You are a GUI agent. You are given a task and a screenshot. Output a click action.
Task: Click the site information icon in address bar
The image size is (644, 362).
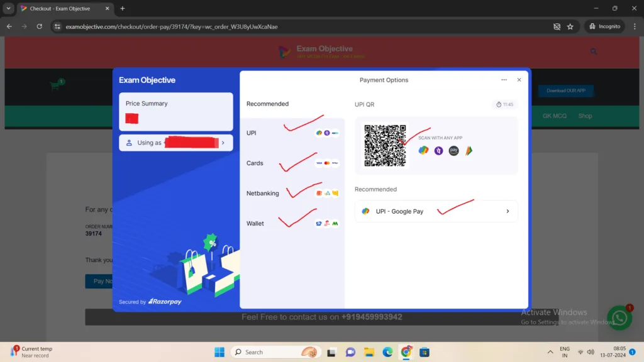pos(57,26)
